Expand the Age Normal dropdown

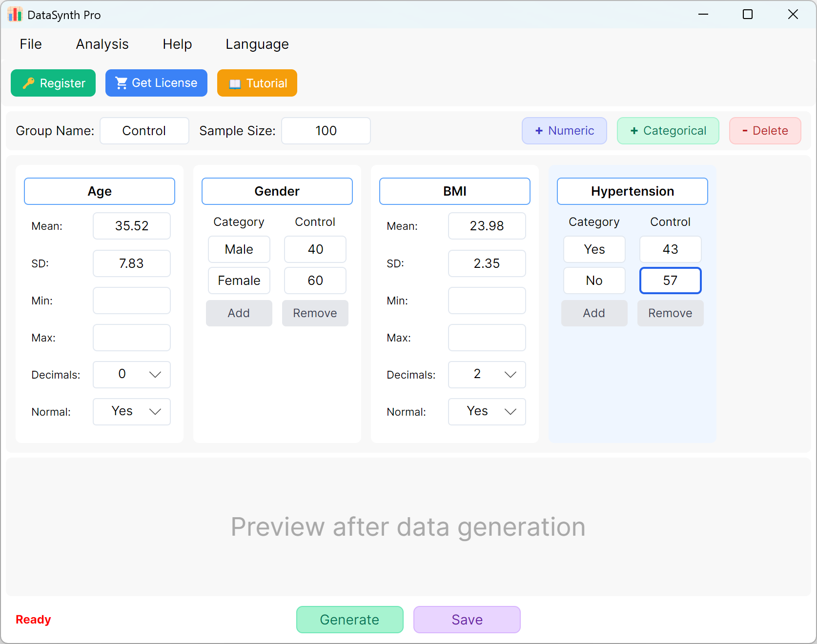[132, 412]
